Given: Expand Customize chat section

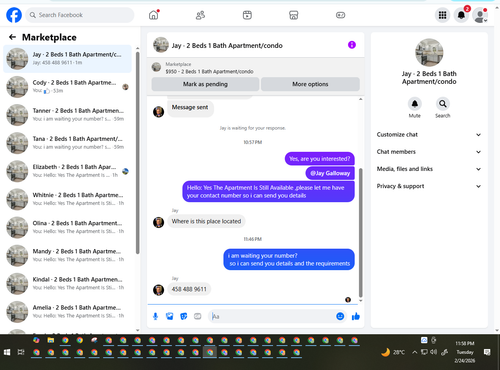Looking at the screenshot, I should (x=429, y=135).
